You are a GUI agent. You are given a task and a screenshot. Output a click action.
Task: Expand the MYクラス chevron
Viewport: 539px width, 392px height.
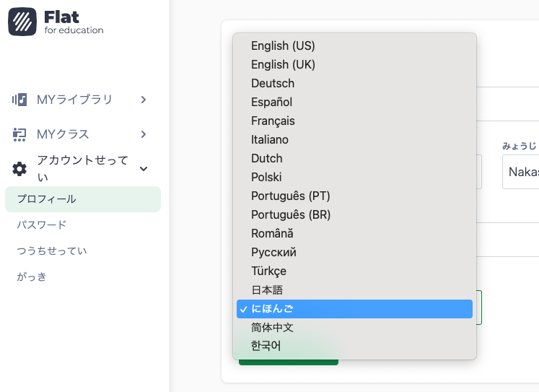(x=144, y=134)
